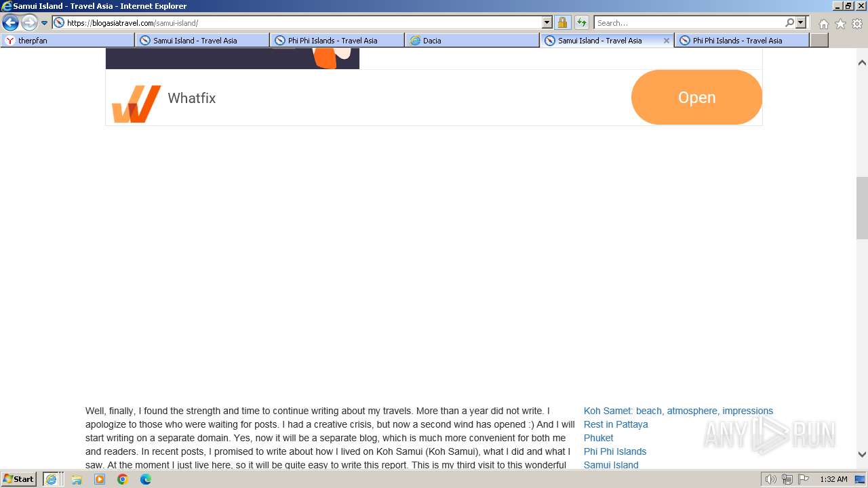Open the volume speaker tray icon
The height and width of the screenshot is (488, 868).
pos(770,479)
